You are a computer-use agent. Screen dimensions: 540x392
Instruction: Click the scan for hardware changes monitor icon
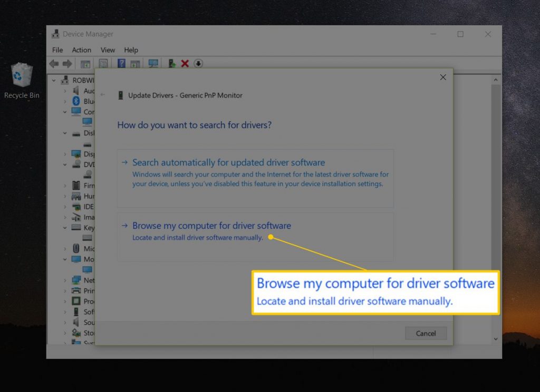point(153,64)
